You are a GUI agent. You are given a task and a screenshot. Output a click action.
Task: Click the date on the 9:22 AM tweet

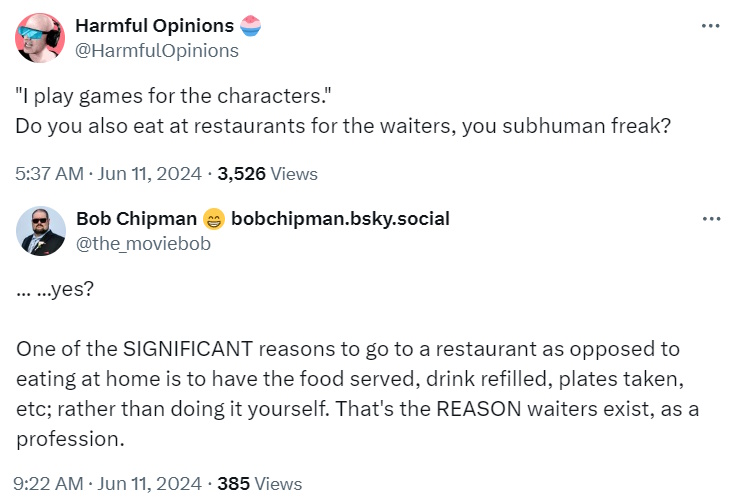click(x=150, y=484)
